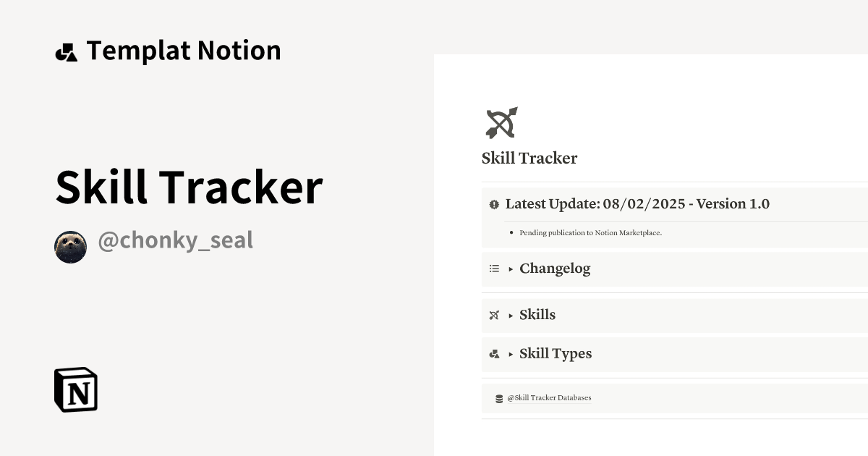The width and height of the screenshot is (868, 456).
Task: Click the database icon next to Skill Tracker Databases
Action: click(x=498, y=397)
